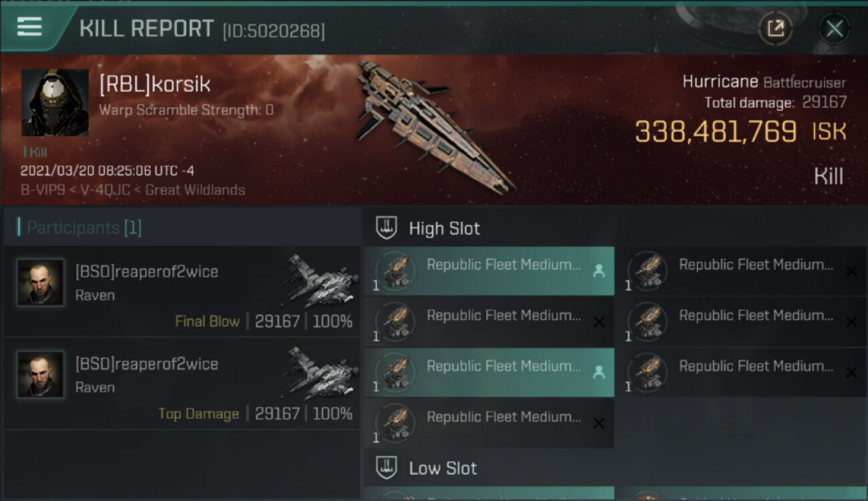Open the hamburger menu beside Kill Report

click(x=29, y=27)
